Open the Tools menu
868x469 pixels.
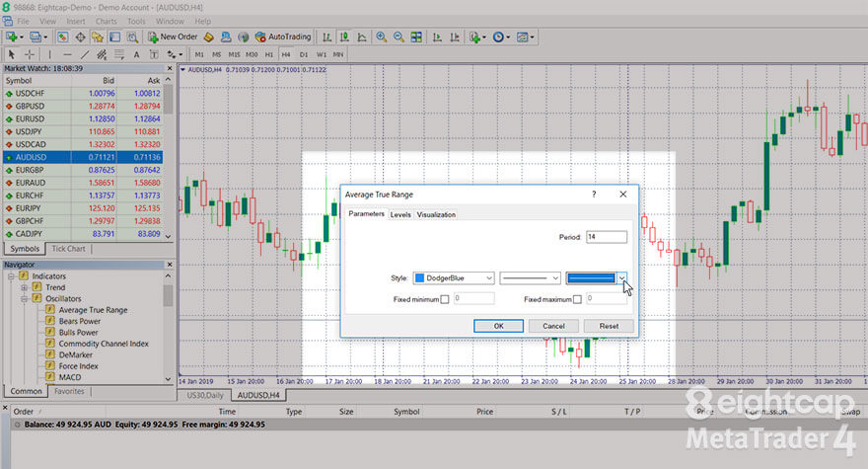pos(136,21)
